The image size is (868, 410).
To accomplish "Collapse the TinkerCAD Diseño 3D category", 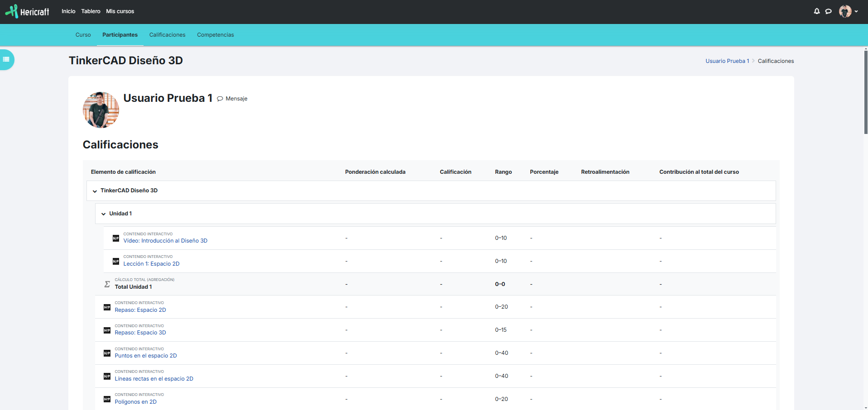I will click(95, 191).
